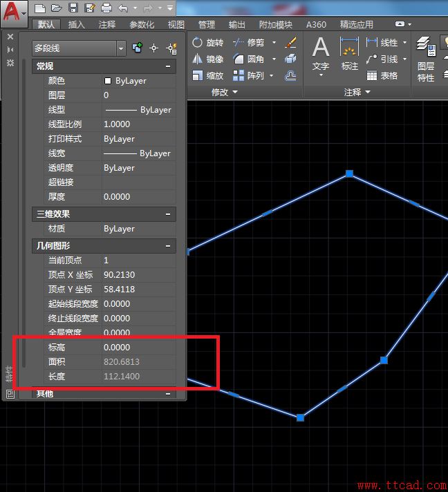Viewport: 448px width, 492px height.
Task: Click the 颜色 ByLayer color swatch
Action: (107, 81)
